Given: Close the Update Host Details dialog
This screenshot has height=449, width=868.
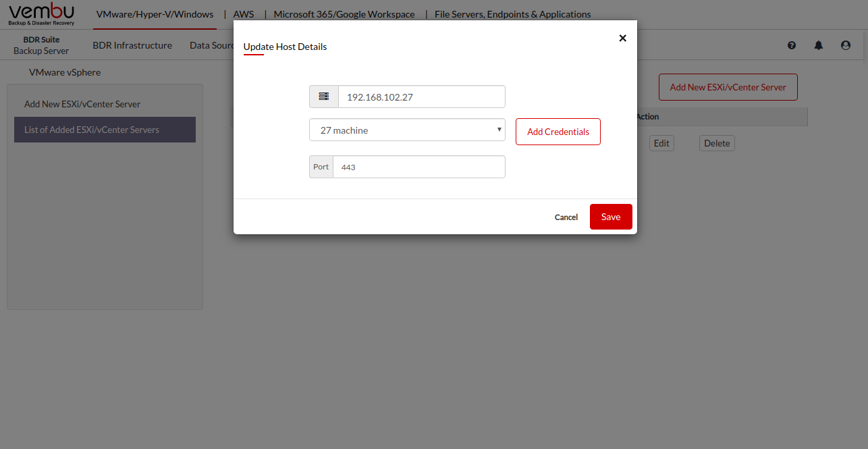Looking at the screenshot, I should (x=622, y=38).
